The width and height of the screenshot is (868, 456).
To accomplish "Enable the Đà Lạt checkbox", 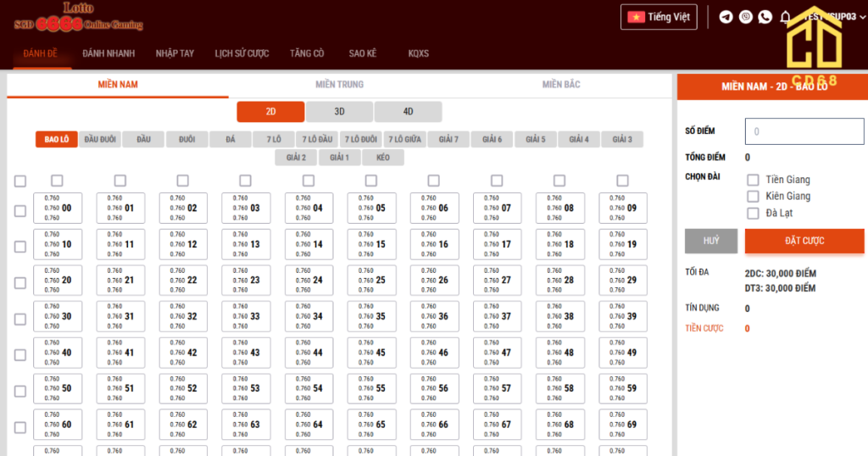I will point(753,213).
